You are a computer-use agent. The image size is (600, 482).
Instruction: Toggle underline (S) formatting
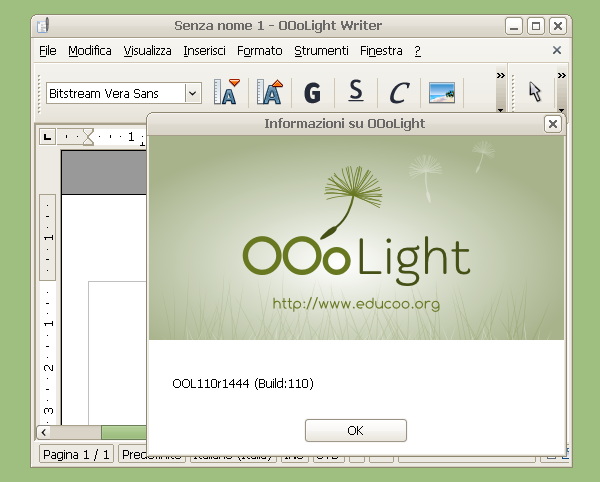tap(356, 92)
